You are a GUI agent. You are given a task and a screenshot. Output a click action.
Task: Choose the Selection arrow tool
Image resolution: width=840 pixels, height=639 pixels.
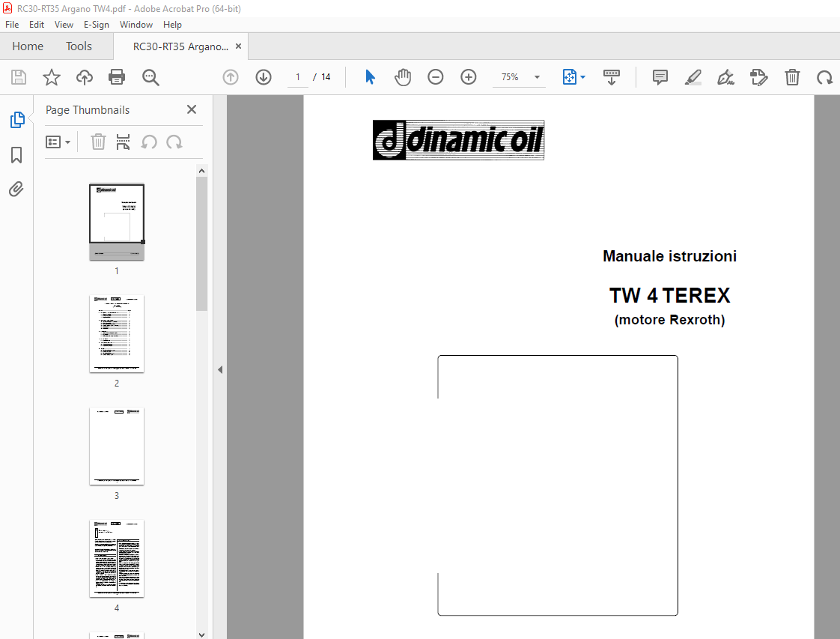[370, 77]
